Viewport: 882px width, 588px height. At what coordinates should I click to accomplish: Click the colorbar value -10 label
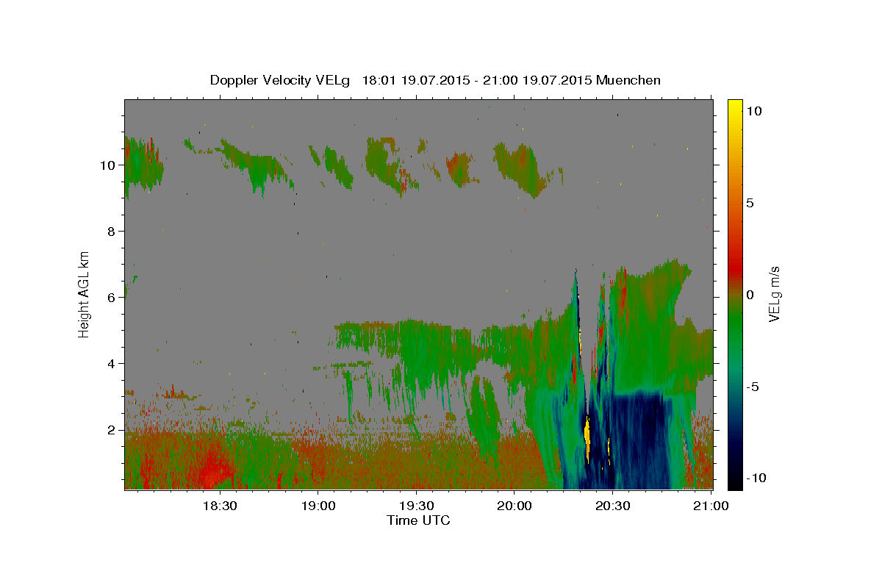[x=755, y=478]
